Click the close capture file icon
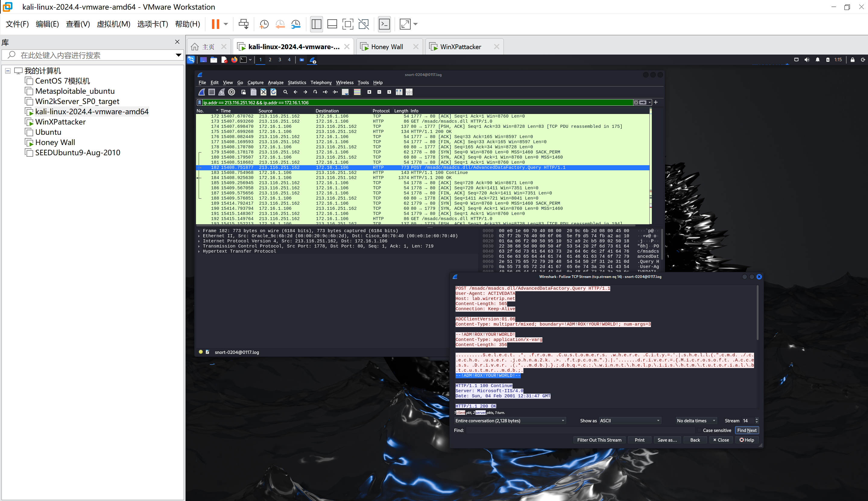868x501 pixels. point(263,92)
